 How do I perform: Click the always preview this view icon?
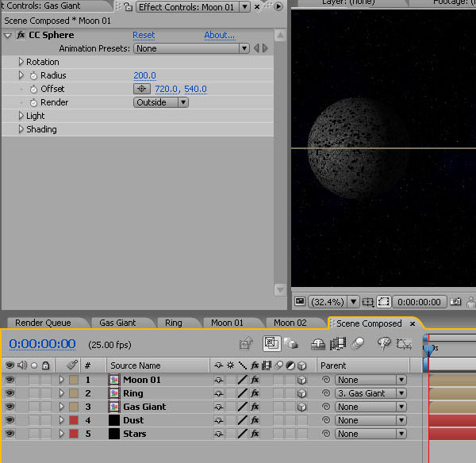click(x=300, y=302)
